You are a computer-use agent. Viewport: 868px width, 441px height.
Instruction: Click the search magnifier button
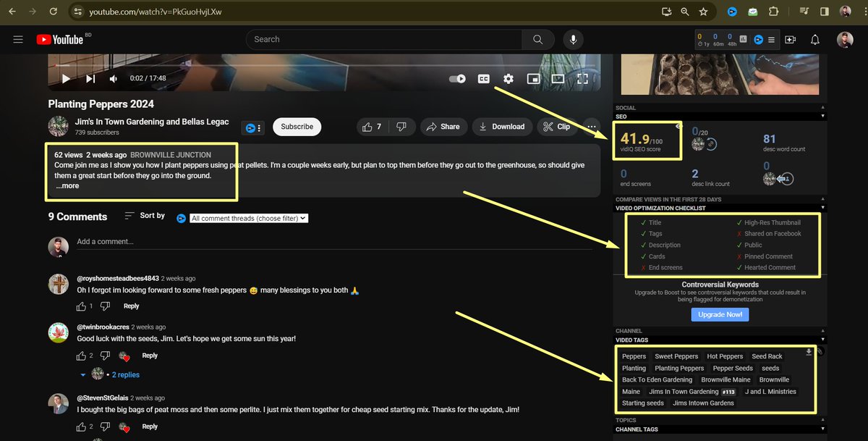(x=537, y=39)
